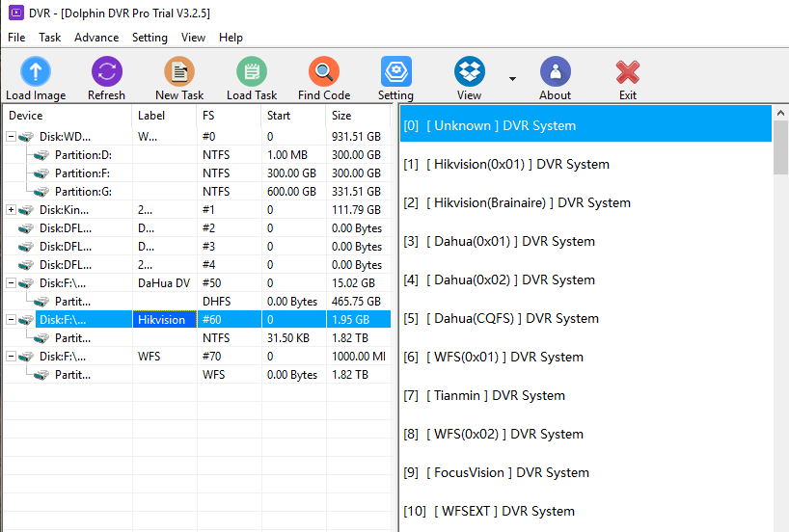Viewport: 789px width, 532px height.
Task: Expand the Disk:Kin... tree node
Action: (x=11, y=210)
